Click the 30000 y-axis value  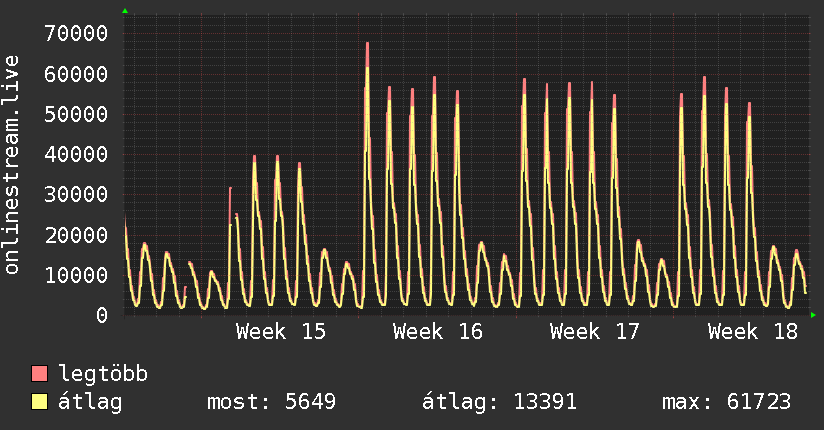click(76, 194)
